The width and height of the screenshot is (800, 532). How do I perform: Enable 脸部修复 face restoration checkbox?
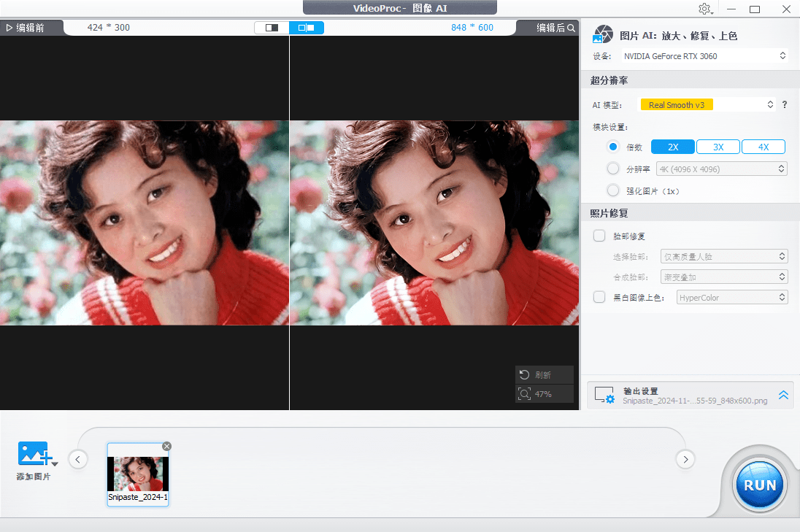coord(599,236)
